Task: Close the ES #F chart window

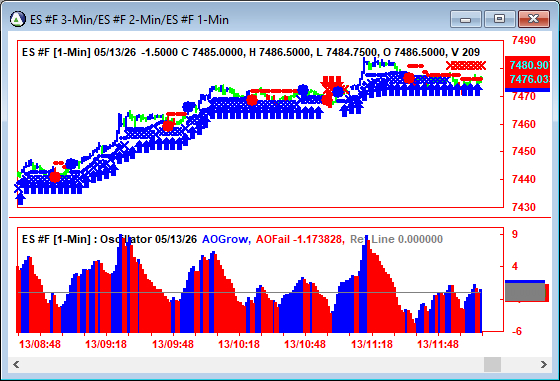Action: 534,19
